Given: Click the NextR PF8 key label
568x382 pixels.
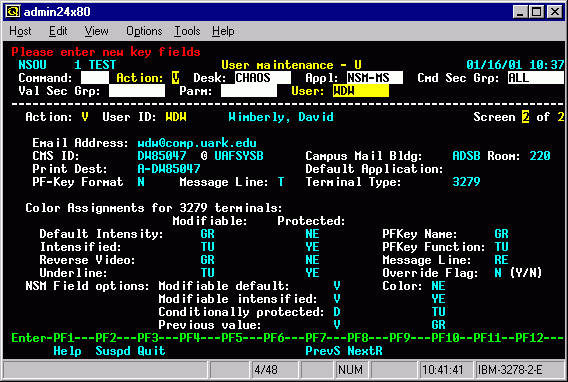Looking at the screenshot, I should pos(365,351).
